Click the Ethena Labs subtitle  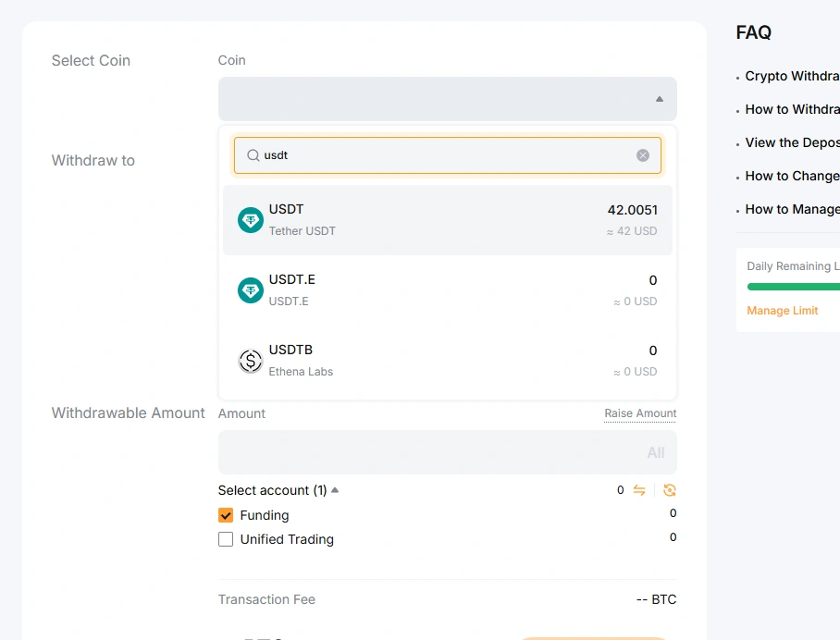point(301,372)
